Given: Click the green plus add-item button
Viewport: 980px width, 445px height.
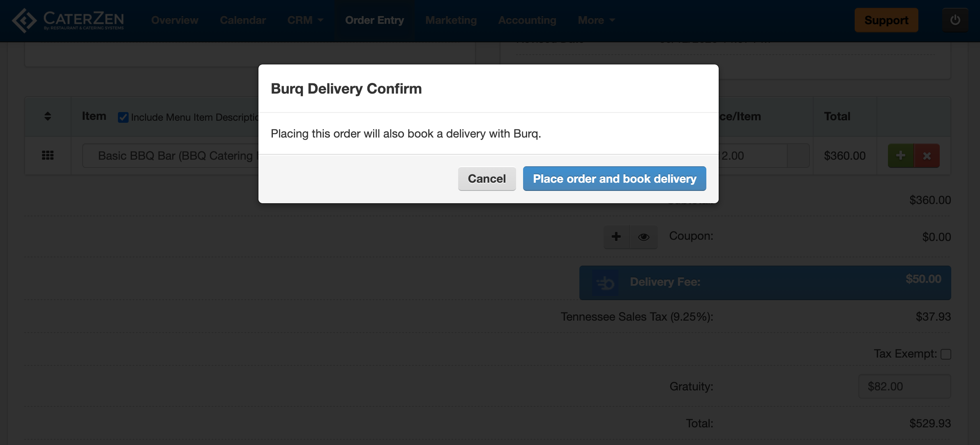Looking at the screenshot, I should point(901,156).
